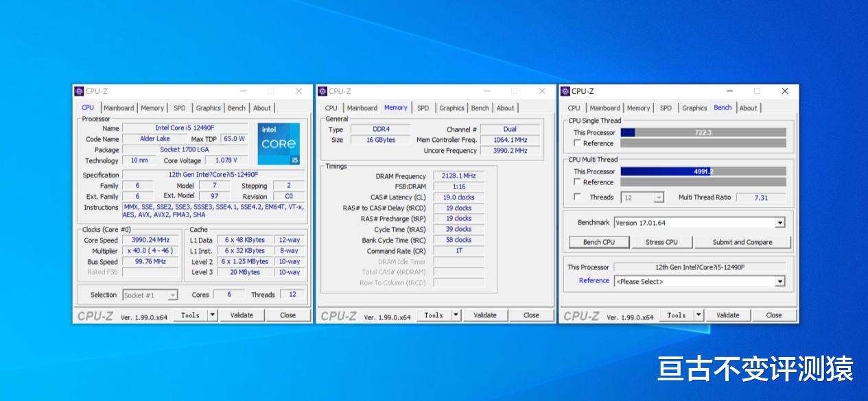Click the Submit and Compare button
868x401 pixels.
pos(742,242)
